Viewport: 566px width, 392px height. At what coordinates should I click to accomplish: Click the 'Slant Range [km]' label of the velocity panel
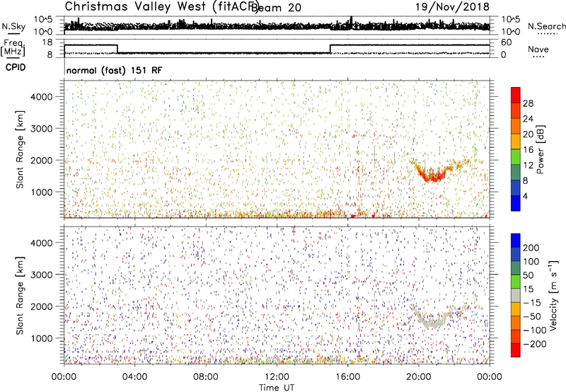[20, 296]
